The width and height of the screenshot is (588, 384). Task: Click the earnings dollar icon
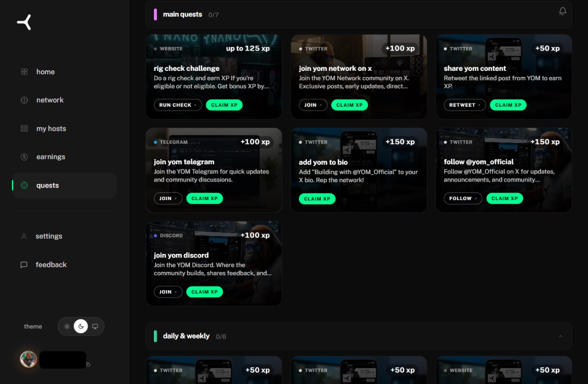24,157
